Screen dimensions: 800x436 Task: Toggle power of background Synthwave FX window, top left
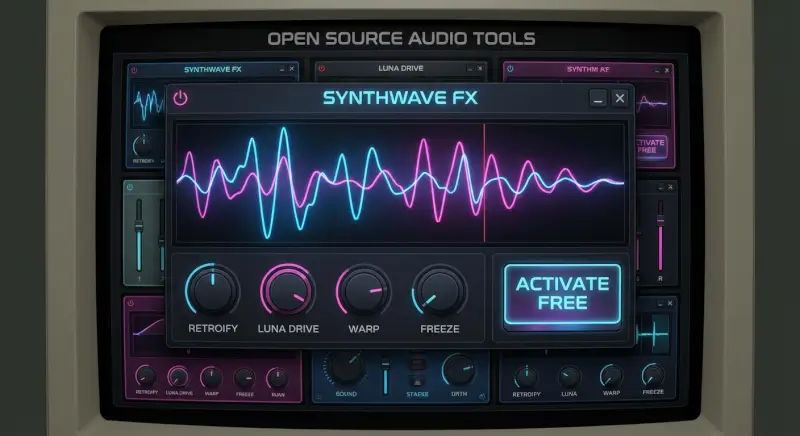[x=134, y=70]
